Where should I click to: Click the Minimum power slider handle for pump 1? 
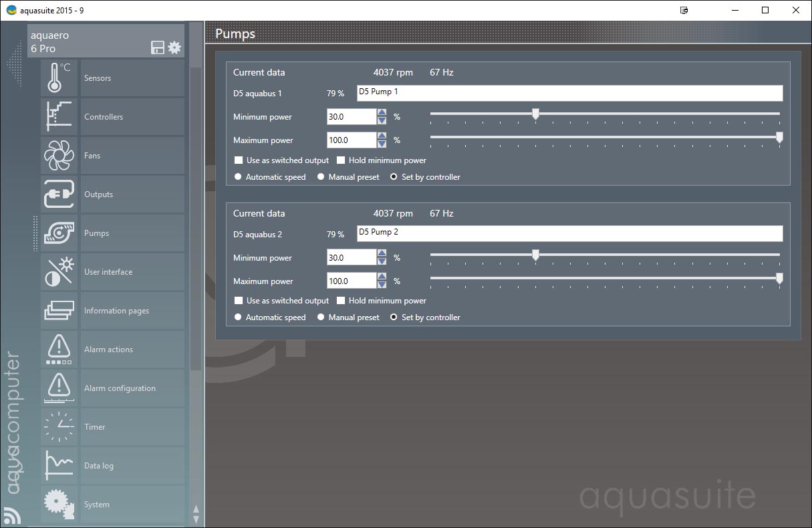pos(535,114)
